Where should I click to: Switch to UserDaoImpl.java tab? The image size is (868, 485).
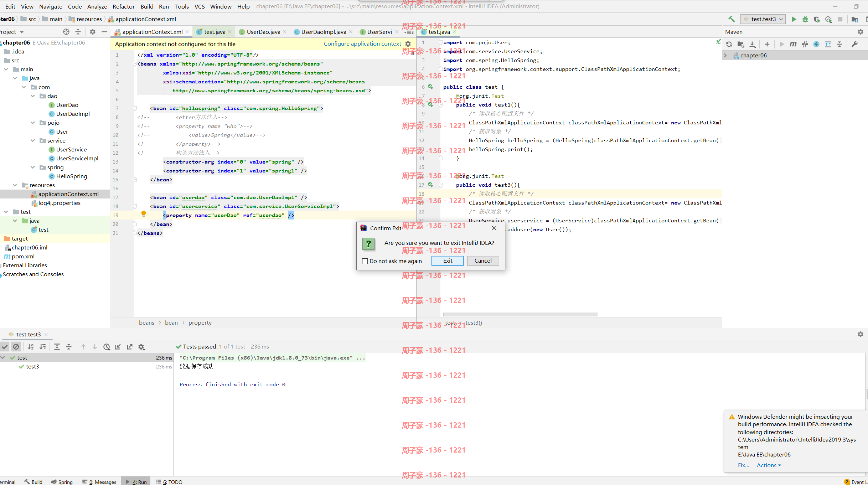(323, 32)
